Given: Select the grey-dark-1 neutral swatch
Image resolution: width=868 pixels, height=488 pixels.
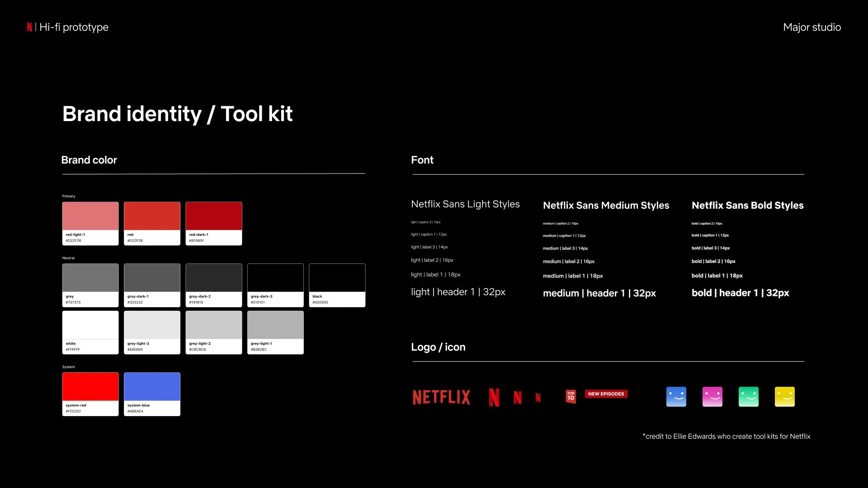Looking at the screenshot, I should [152, 285].
